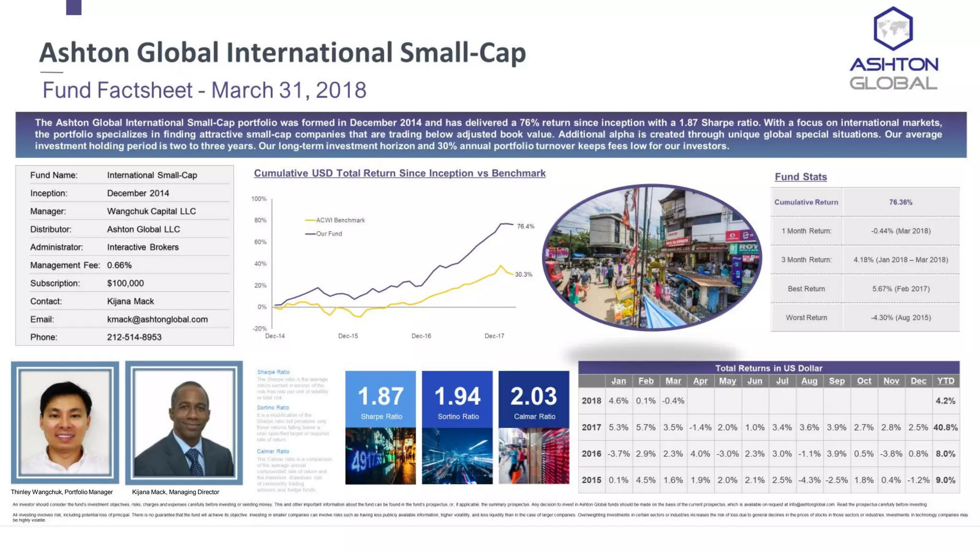980x551 pixels.
Task: Click the 76.4% end label on chart
Action: 525,227
